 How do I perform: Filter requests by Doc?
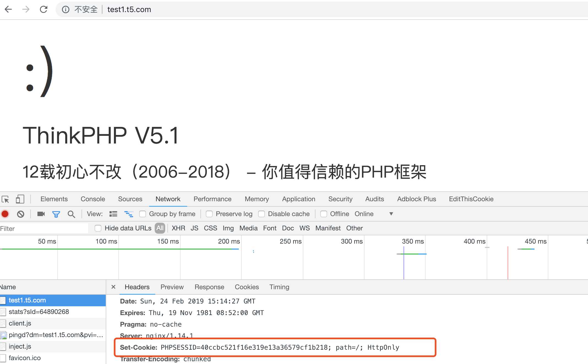point(288,228)
